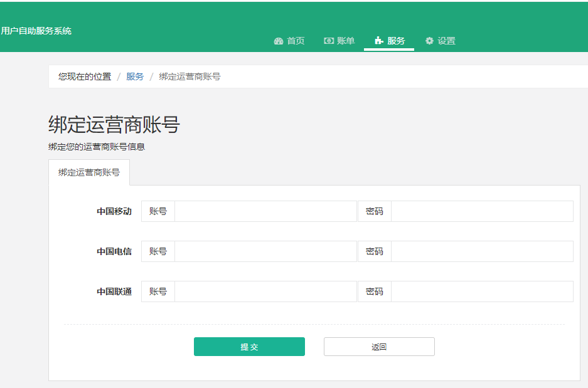
Task: Click the 中国联通 row label
Action: coord(114,291)
